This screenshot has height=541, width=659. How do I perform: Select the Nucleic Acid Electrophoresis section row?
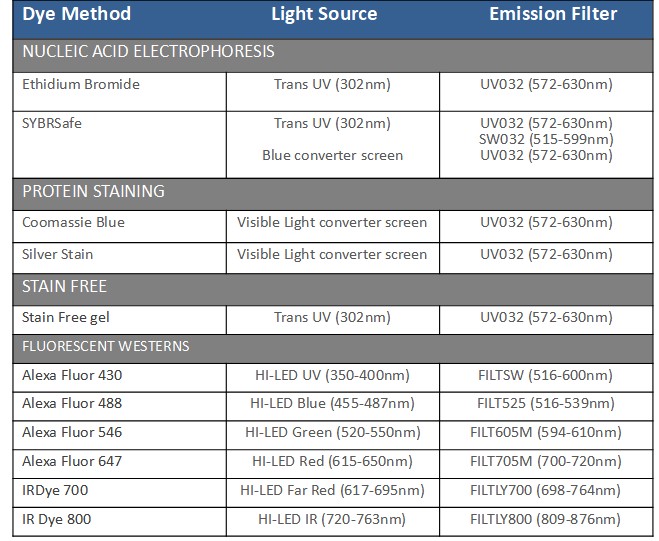coord(148,51)
